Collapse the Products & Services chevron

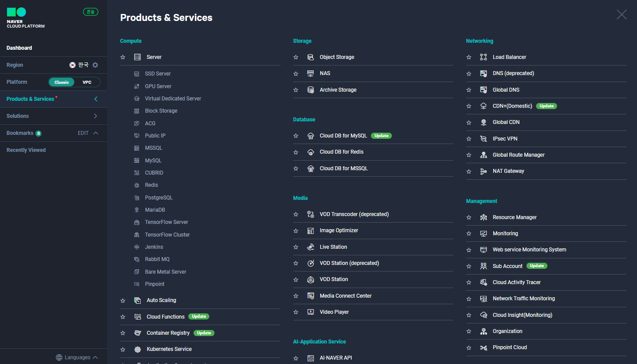(x=96, y=99)
